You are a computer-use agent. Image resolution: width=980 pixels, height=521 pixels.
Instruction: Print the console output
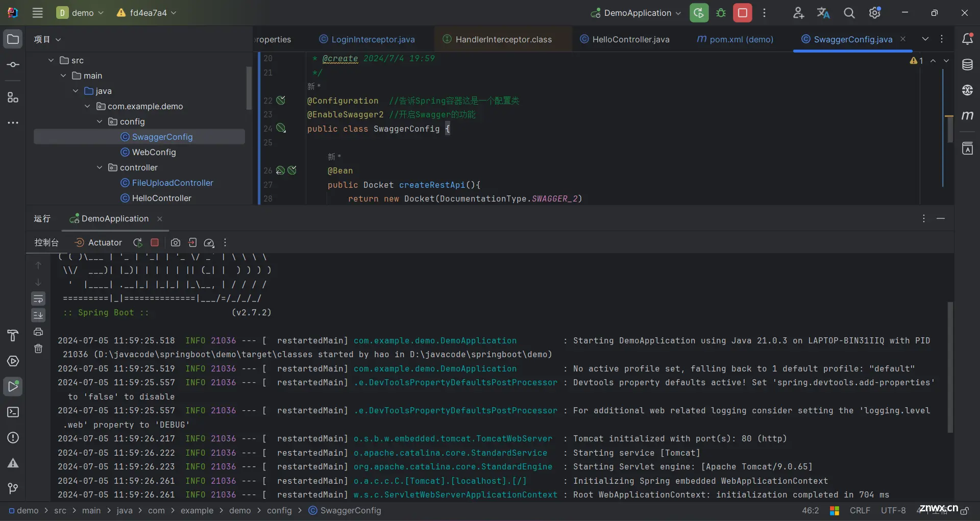(x=38, y=332)
